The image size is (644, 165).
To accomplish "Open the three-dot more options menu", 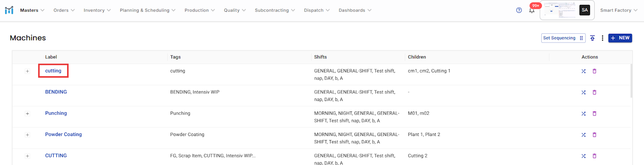I will point(603,38).
